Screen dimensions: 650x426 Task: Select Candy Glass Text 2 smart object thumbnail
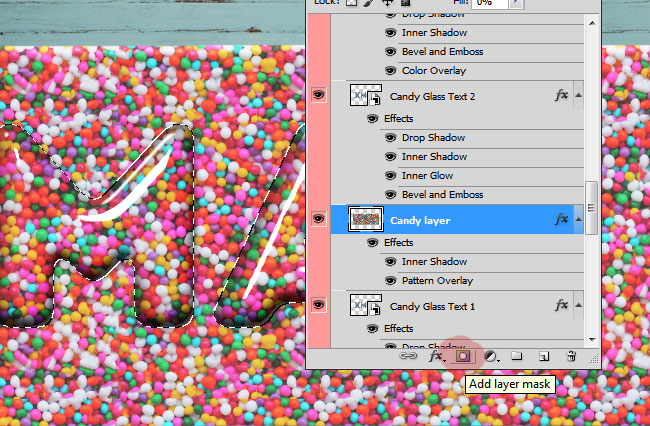click(365, 95)
